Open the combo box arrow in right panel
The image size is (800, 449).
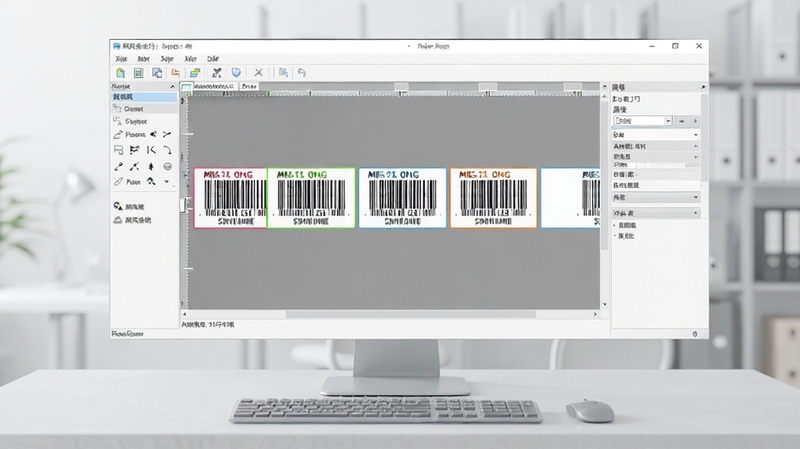tap(668, 121)
